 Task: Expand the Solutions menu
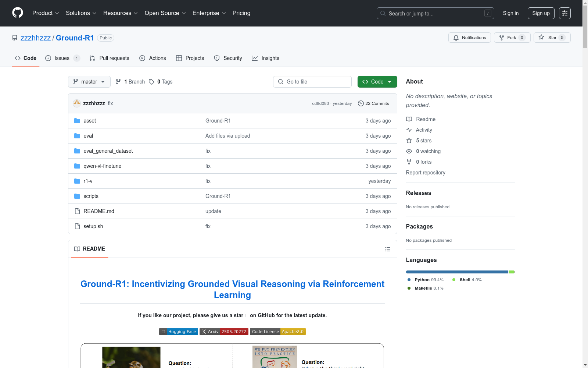click(81, 13)
